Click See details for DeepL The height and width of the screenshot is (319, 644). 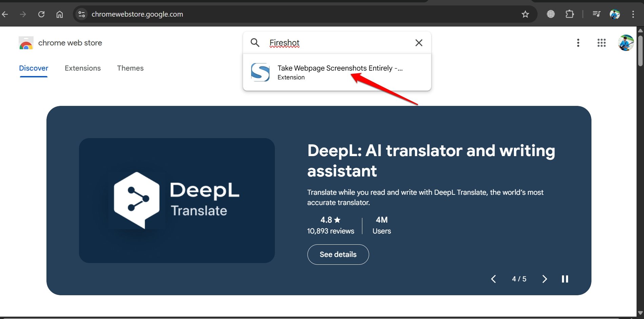pos(338,255)
